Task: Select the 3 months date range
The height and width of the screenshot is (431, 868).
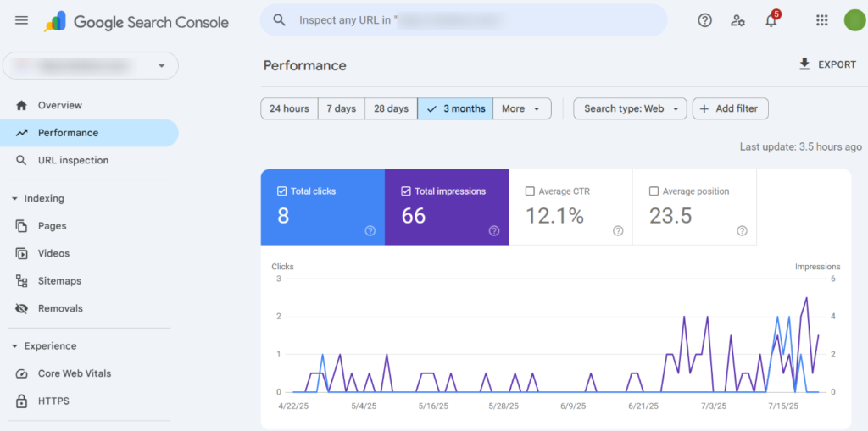Action: (x=455, y=108)
